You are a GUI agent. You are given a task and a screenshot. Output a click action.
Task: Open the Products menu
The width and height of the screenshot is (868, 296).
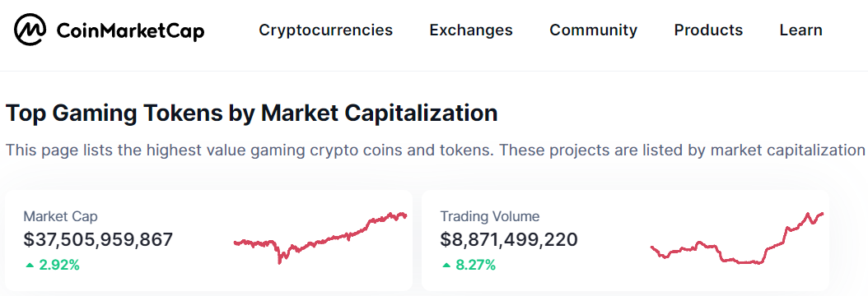708,30
